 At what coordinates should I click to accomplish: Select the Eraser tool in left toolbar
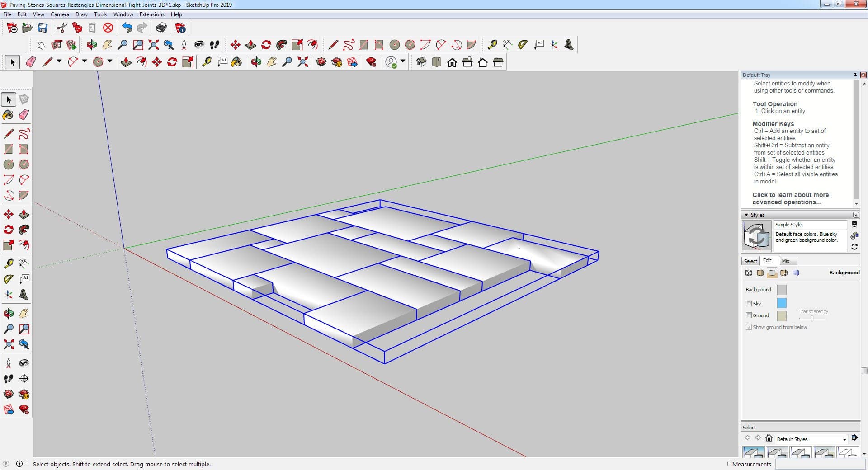click(x=24, y=115)
